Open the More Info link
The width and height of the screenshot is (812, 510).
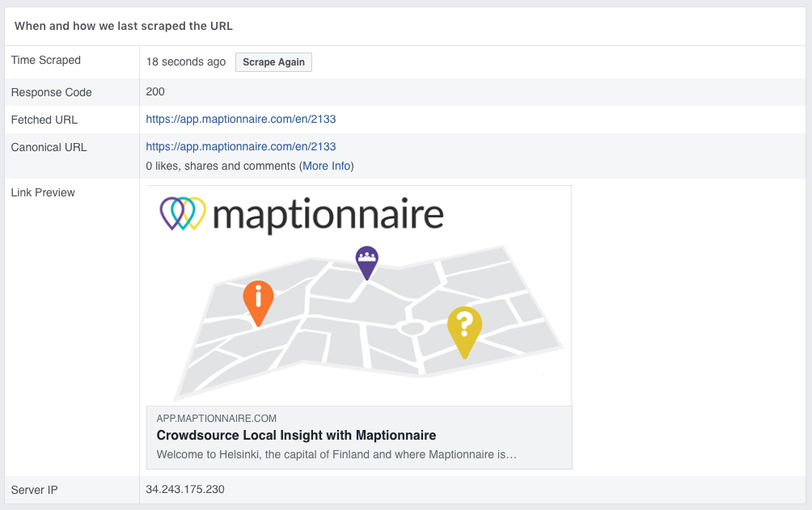pyautogui.click(x=326, y=166)
